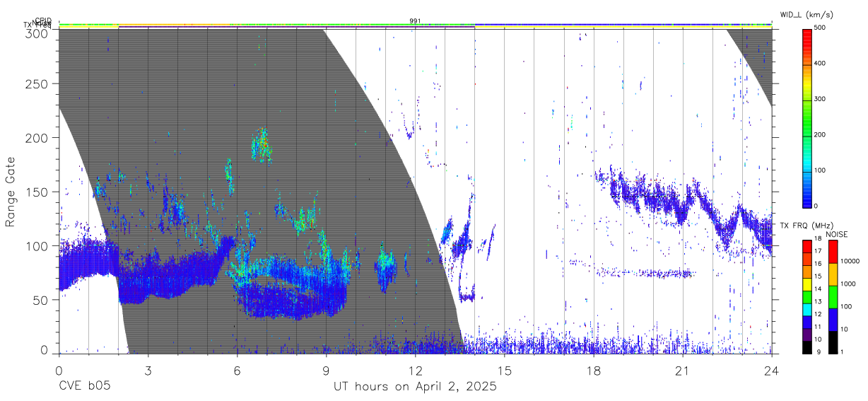Click the y-axis tick label '50'
Screen dimensions: 868x401
pyautogui.click(x=41, y=299)
